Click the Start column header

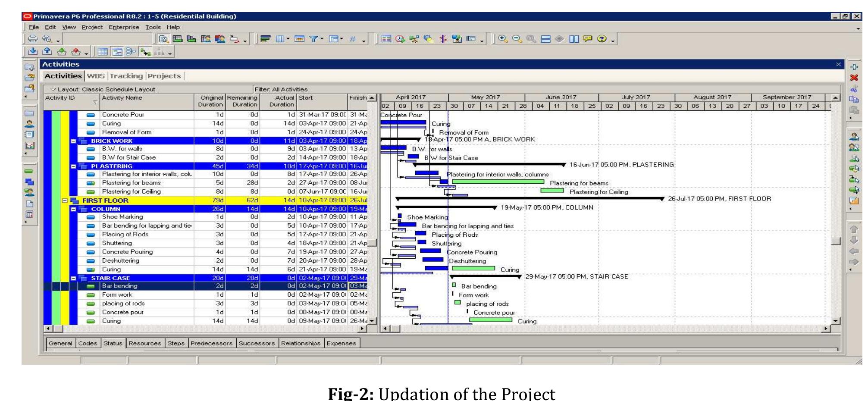tap(322, 102)
